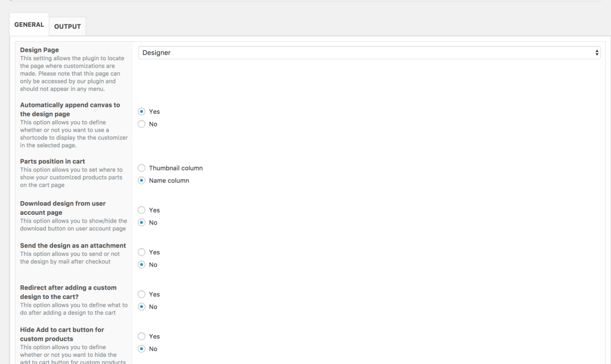Select No for redirect after adding design

click(x=141, y=307)
